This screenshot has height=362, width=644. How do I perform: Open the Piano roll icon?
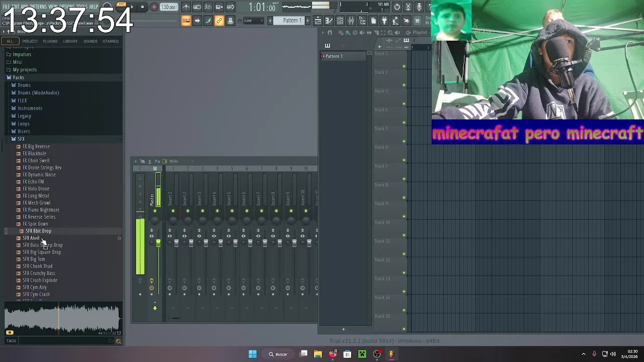[x=329, y=21]
